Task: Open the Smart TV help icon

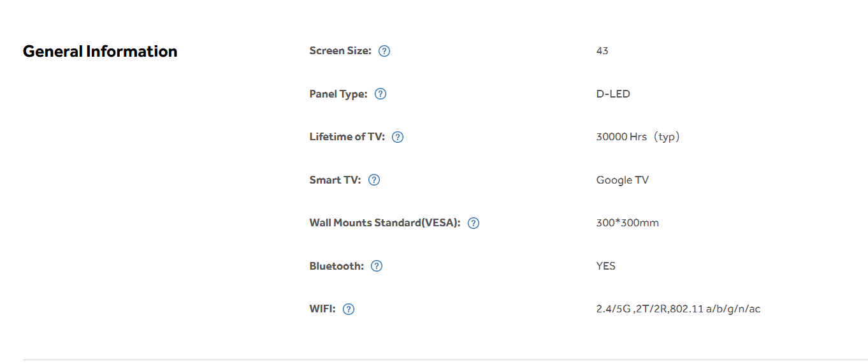Action: 374,180
